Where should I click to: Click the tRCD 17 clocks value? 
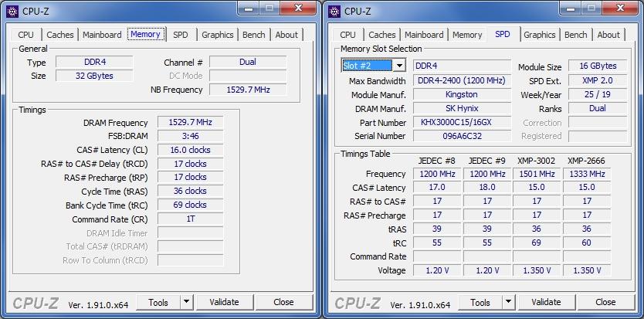(191, 164)
